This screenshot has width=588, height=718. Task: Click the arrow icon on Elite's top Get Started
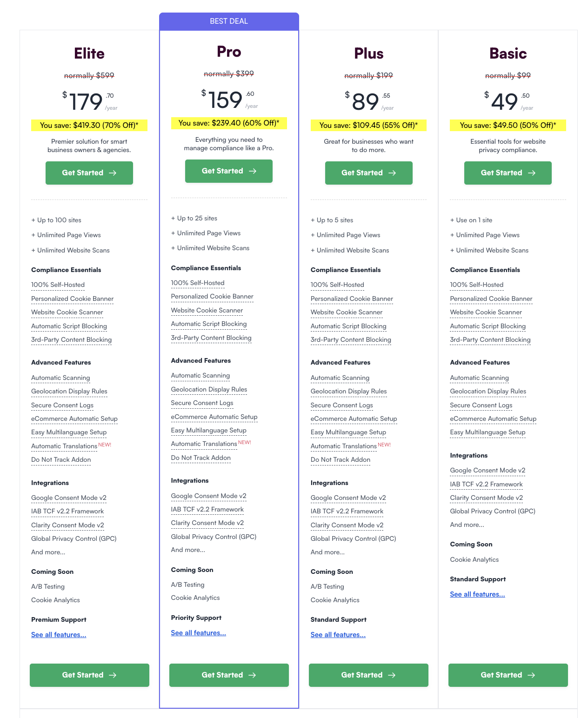point(113,173)
